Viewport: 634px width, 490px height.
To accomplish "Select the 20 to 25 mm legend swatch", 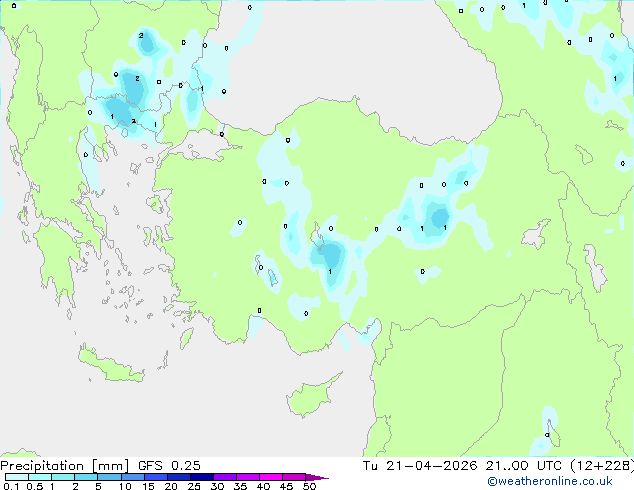I will point(179,477).
